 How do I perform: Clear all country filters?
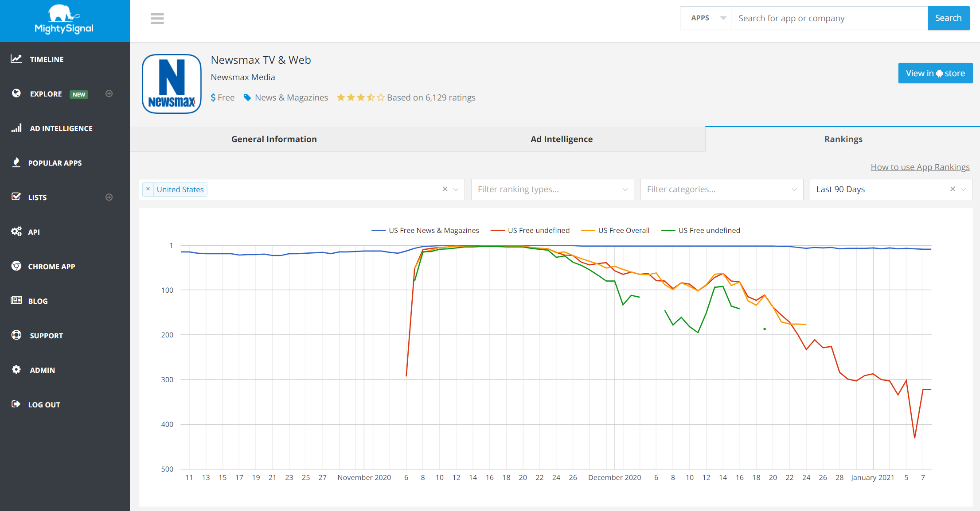[445, 189]
